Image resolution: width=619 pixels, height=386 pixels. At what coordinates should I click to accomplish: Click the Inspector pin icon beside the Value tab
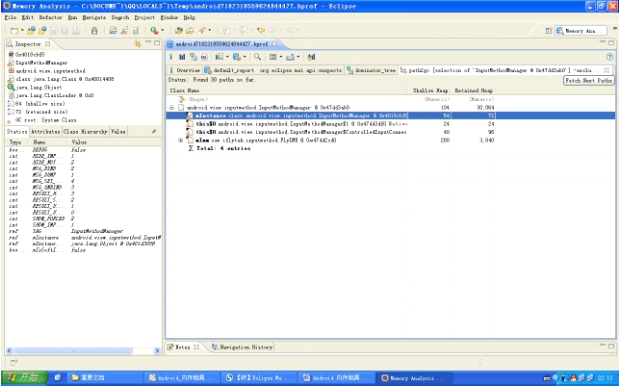pyautogui.click(x=154, y=131)
